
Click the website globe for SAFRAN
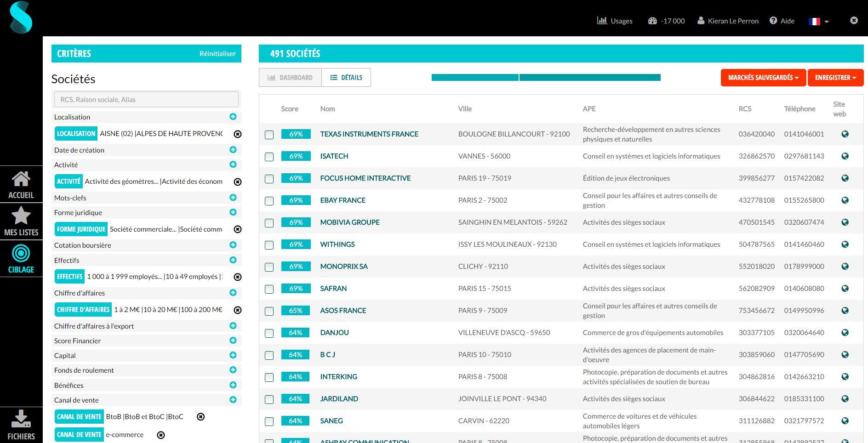pos(845,288)
